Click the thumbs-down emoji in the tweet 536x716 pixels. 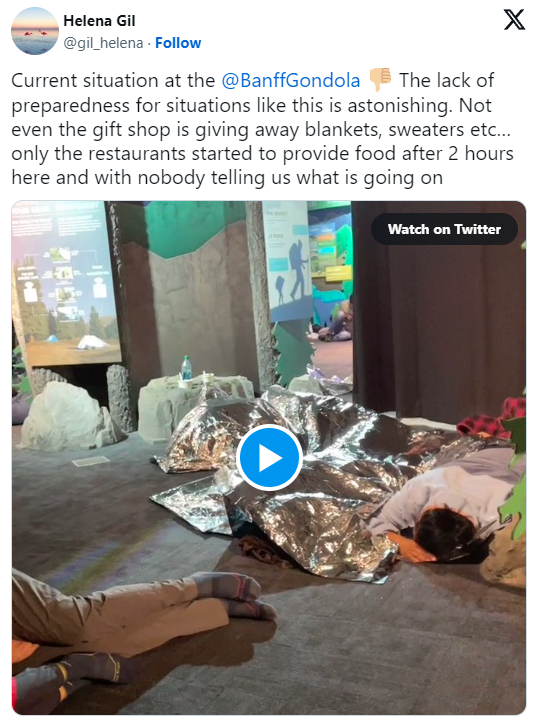pyautogui.click(x=380, y=79)
